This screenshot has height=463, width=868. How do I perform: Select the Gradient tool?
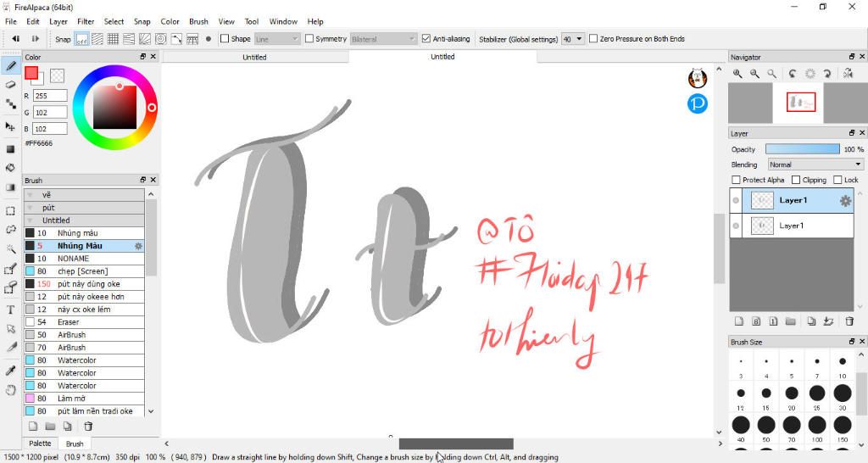[10, 187]
